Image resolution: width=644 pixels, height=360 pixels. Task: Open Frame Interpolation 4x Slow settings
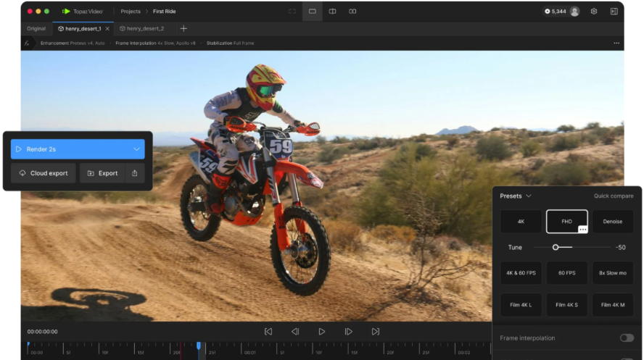(155, 43)
